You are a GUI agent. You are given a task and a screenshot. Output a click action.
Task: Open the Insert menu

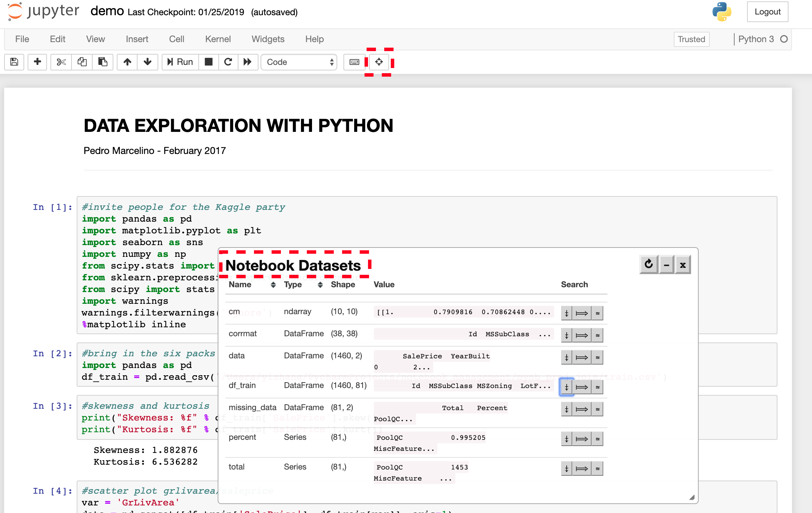pyautogui.click(x=137, y=39)
